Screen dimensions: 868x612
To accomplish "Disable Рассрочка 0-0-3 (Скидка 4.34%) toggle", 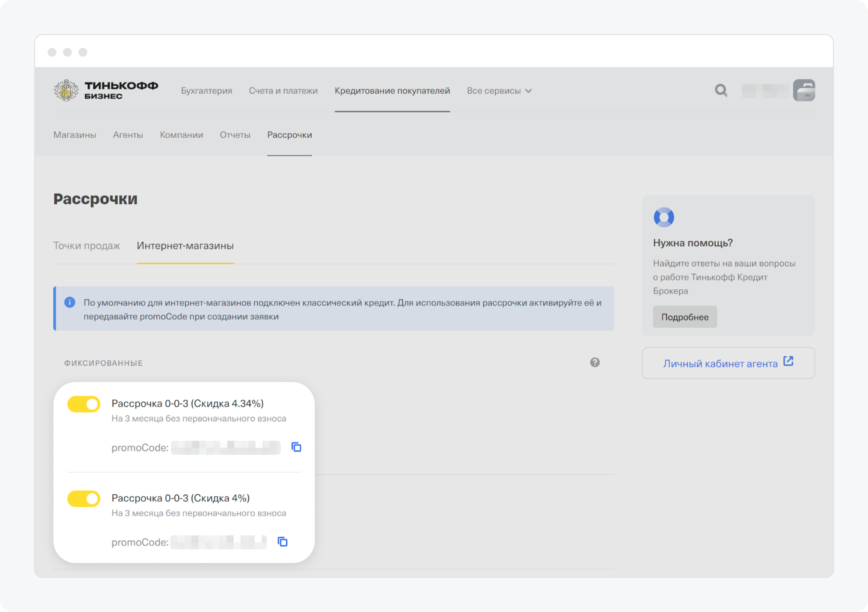I will tap(84, 404).
